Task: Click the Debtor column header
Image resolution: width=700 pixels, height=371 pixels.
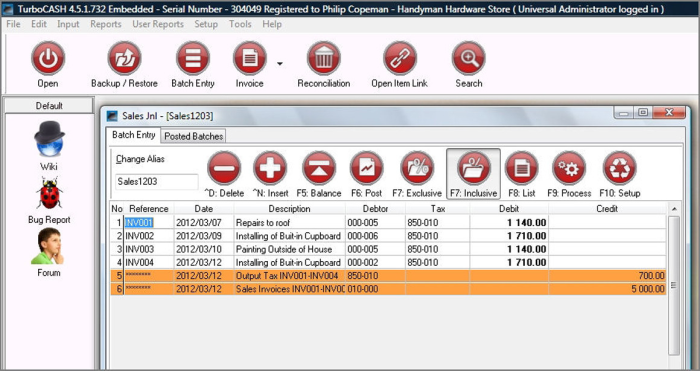Action: tap(375, 208)
